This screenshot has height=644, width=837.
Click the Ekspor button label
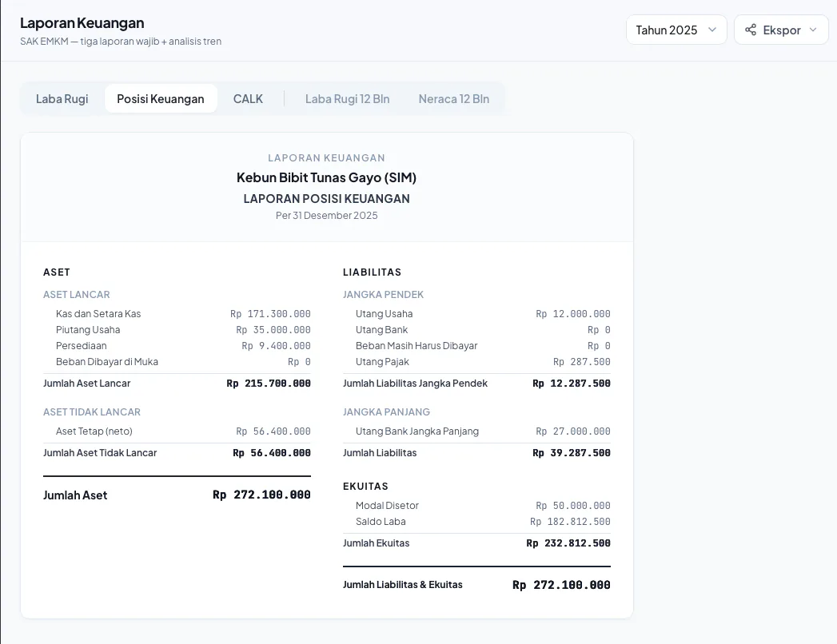click(782, 30)
